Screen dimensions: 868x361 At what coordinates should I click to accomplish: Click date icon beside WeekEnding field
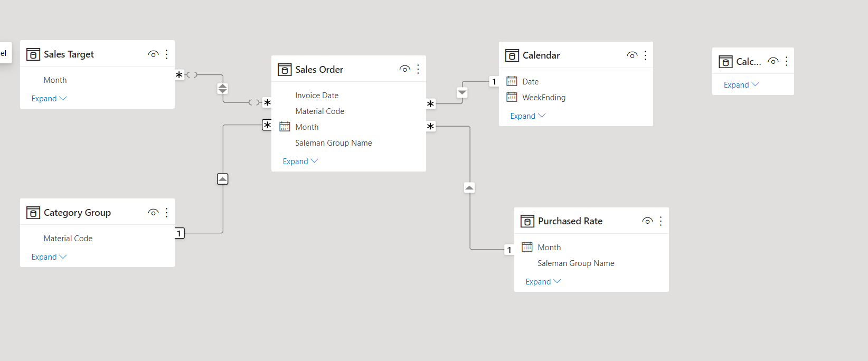[x=512, y=97]
